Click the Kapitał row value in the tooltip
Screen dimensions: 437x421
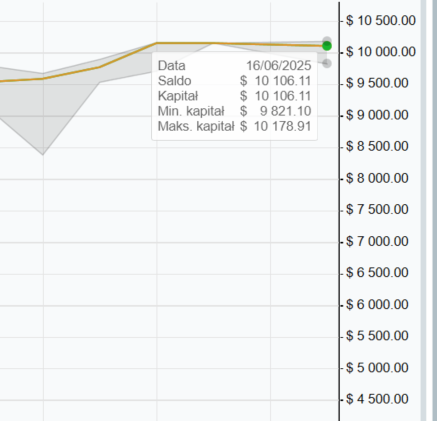pyautogui.click(x=275, y=96)
